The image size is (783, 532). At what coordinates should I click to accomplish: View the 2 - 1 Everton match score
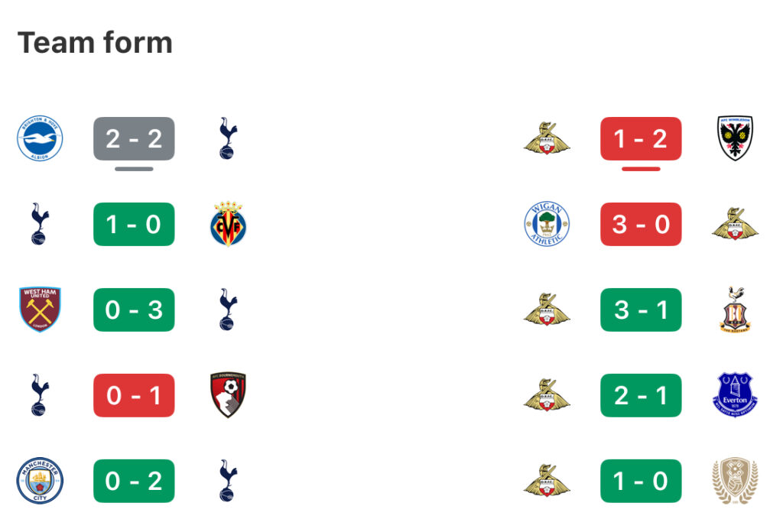pyautogui.click(x=641, y=395)
